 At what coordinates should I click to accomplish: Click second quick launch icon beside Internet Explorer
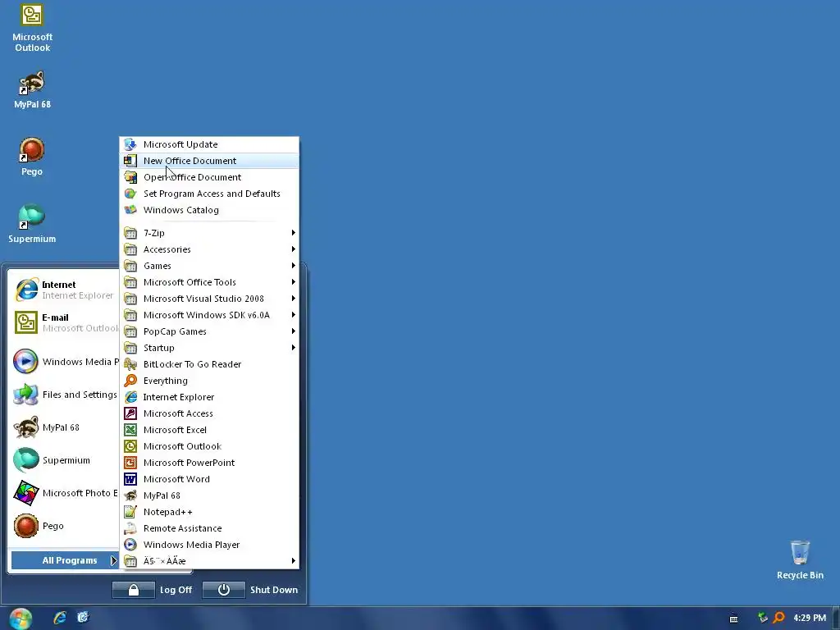click(x=83, y=618)
